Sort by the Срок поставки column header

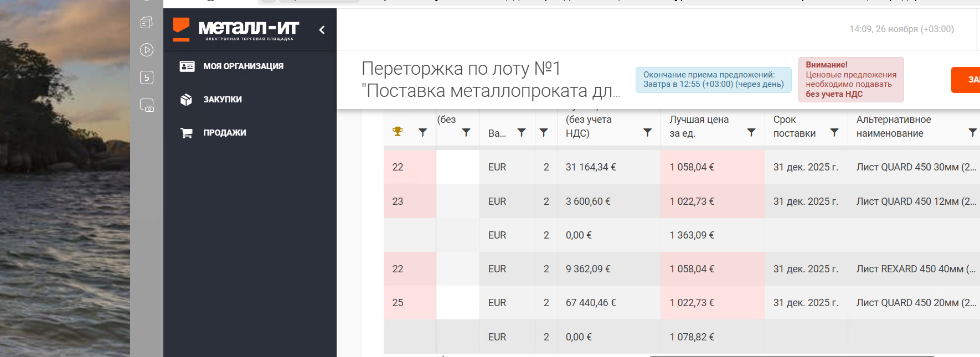pos(794,127)
